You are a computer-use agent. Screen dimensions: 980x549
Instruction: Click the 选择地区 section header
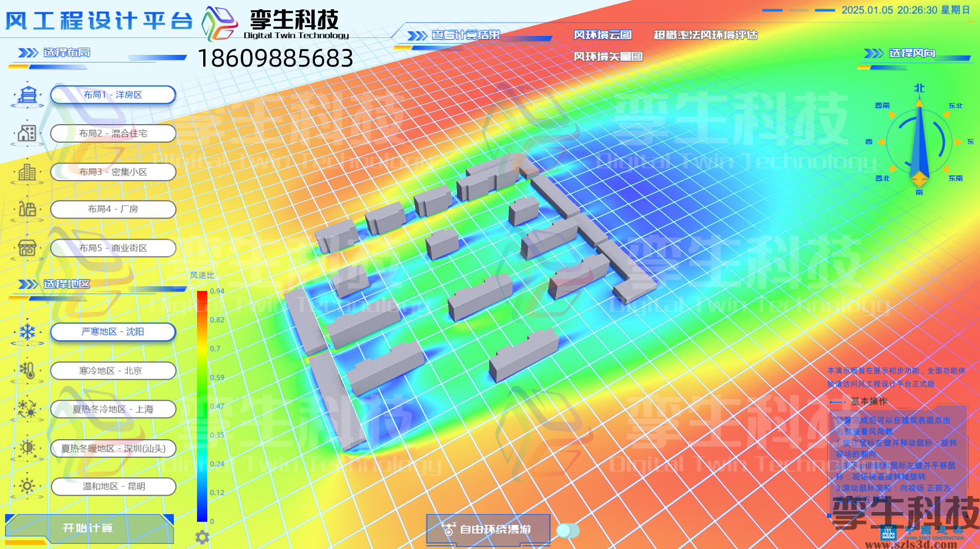pos(67,284)
